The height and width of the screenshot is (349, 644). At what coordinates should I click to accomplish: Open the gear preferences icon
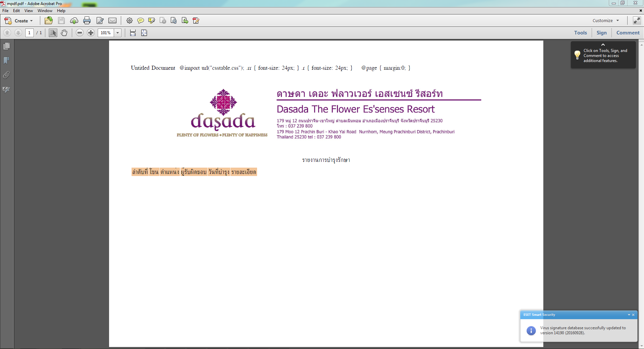[130, 21]
